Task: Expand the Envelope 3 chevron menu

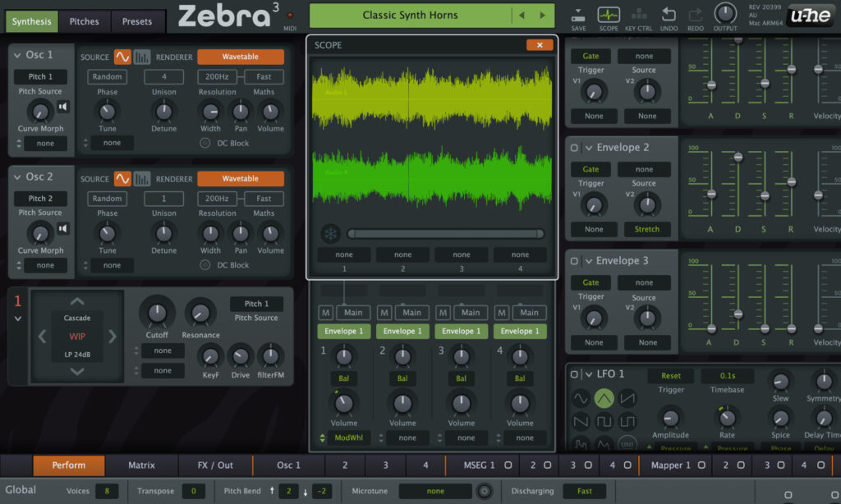Action: click(589, 261)
